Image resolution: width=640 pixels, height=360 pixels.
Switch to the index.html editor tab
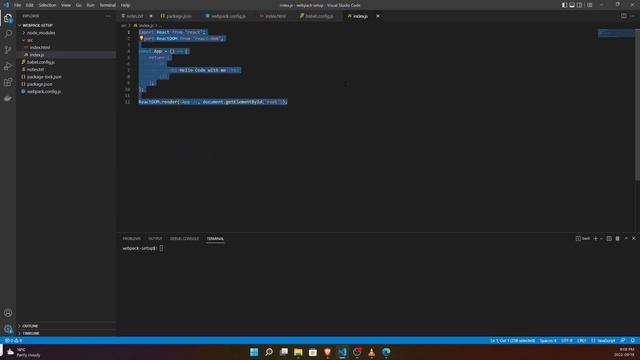click(276, 16)
